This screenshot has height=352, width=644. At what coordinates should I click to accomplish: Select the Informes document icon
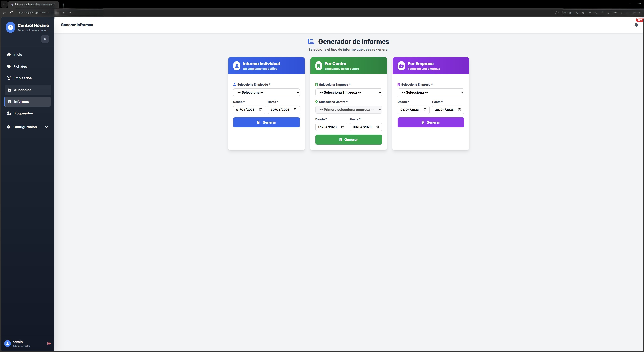point(10,101)
